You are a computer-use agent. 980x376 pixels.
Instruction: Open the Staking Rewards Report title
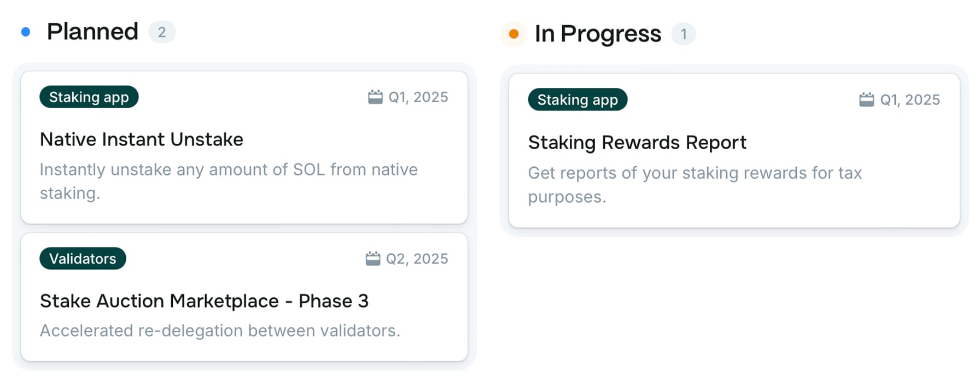click(x=637, y=143)
